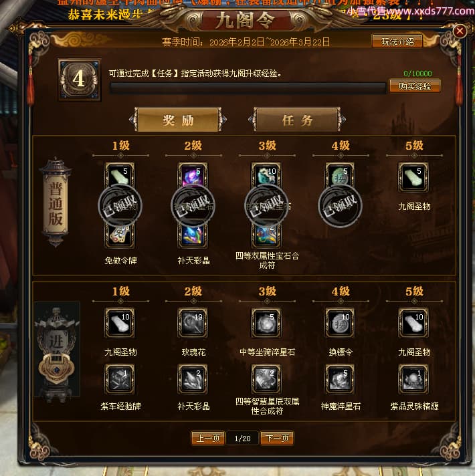475x476 pixels.
Task: Select the 玫瑰花 reward icon
Action: [x=193, y=323]
